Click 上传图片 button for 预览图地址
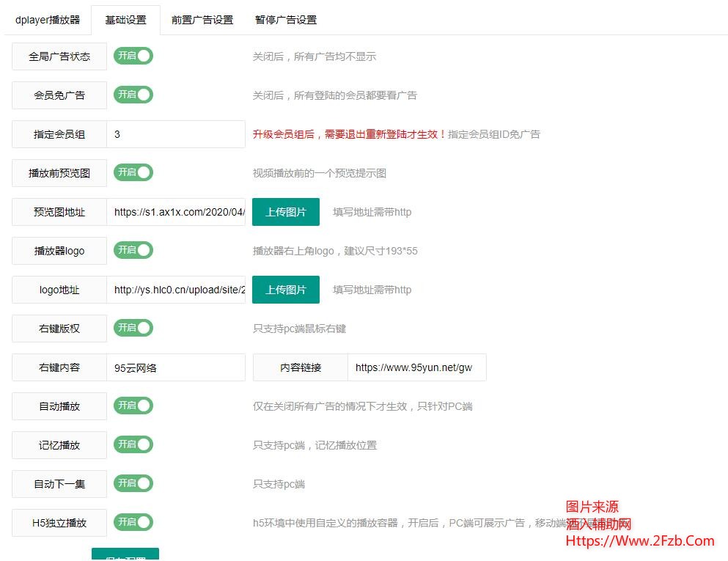 point(286,212)
